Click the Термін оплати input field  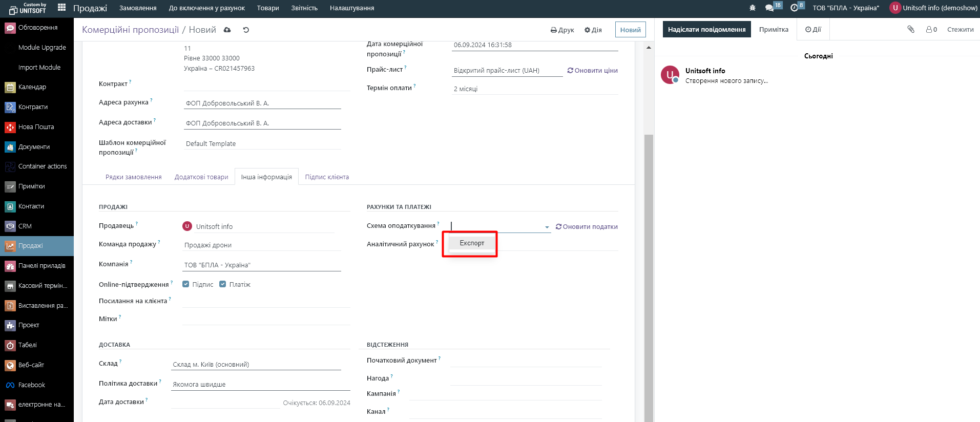(x=534, y=89)
